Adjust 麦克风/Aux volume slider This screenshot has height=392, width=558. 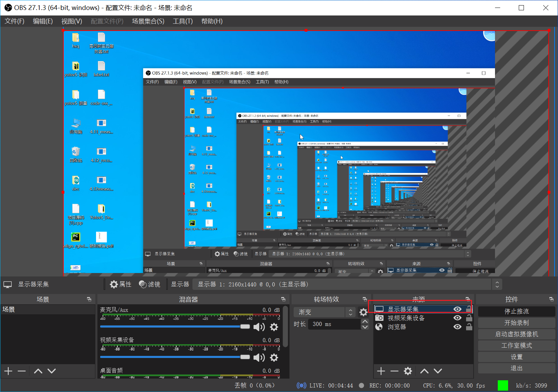[x=175, y=327]
